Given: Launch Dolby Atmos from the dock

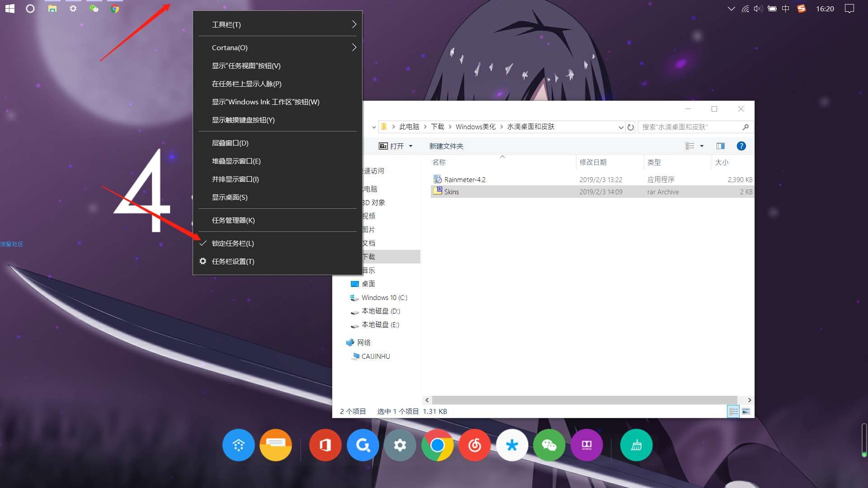Looking at the screenshot, I should pos(587,445).
